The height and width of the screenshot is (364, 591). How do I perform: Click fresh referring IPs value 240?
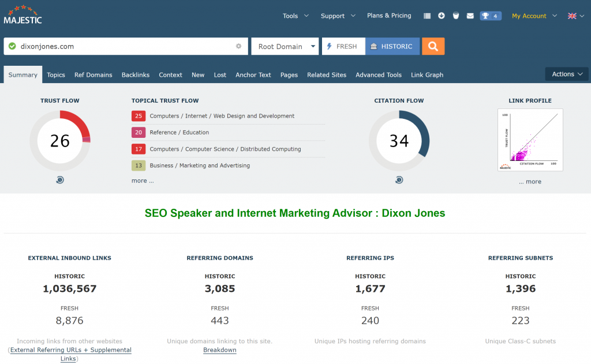(370, 321)
